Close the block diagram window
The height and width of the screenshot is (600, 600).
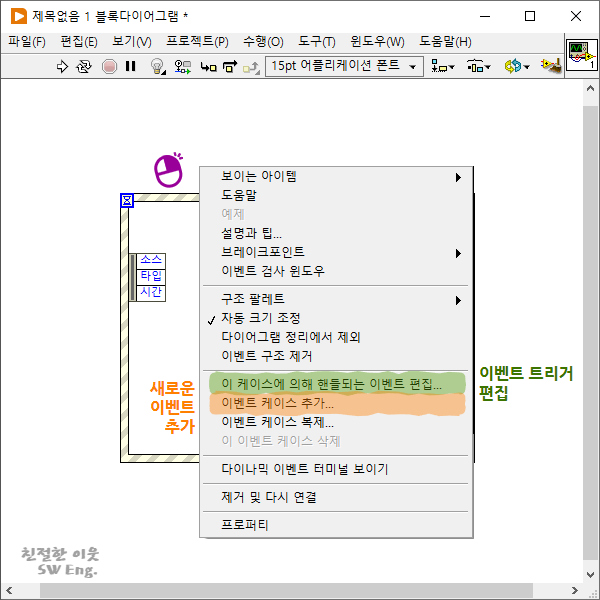pyautogui.click(x=576, y=16)
